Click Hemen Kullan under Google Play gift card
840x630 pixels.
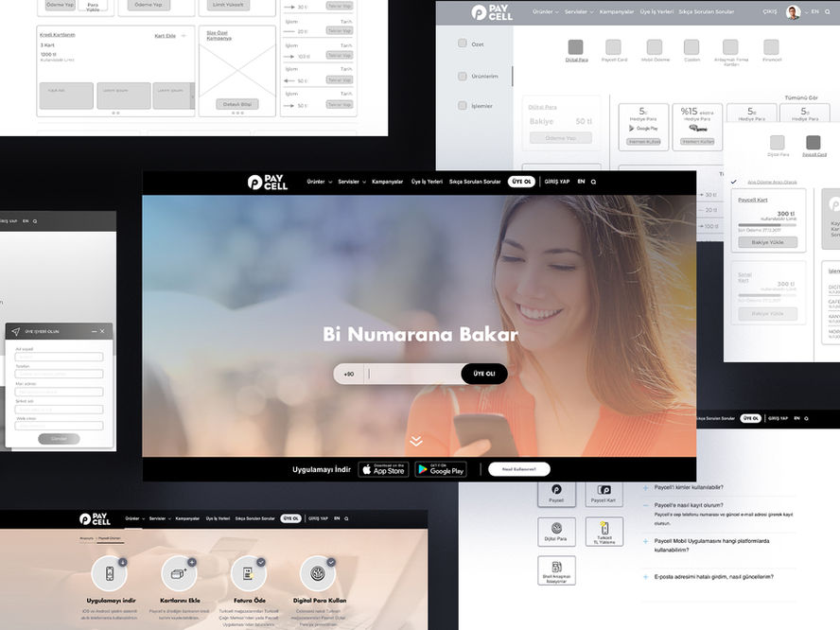[x=644, y=142]
